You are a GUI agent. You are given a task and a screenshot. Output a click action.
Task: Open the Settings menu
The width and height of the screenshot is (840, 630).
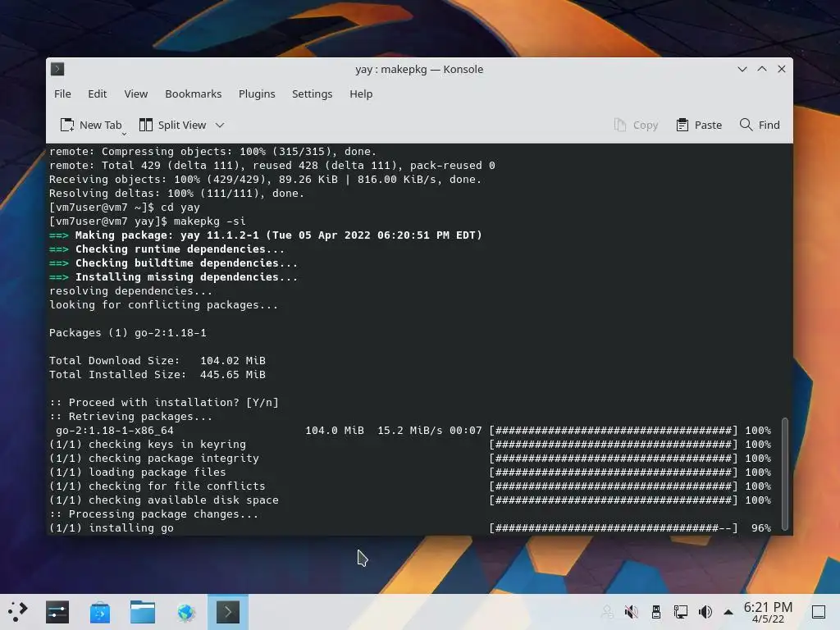[x=312, y=94]
